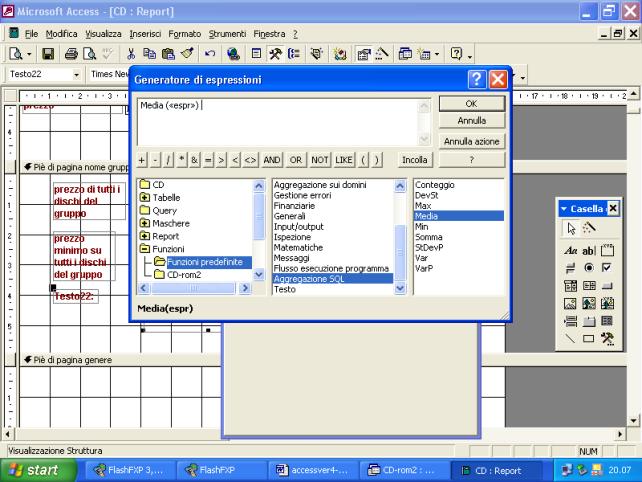
Task: Open the Inserisci menu
Action: point(145,34)
